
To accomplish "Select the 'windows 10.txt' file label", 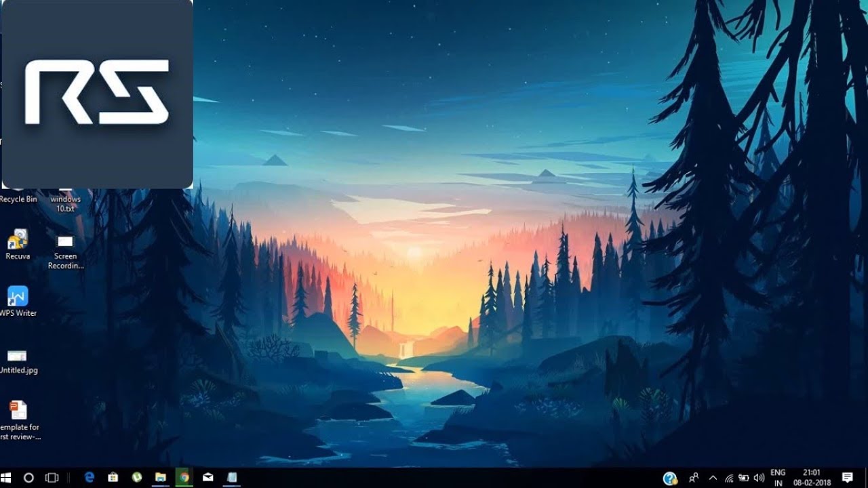I will (66, 204).
